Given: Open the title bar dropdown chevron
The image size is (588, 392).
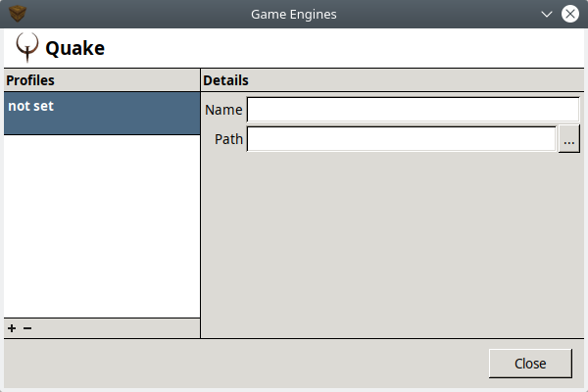Looking at the screenshot, I should (x=547, y=15).
